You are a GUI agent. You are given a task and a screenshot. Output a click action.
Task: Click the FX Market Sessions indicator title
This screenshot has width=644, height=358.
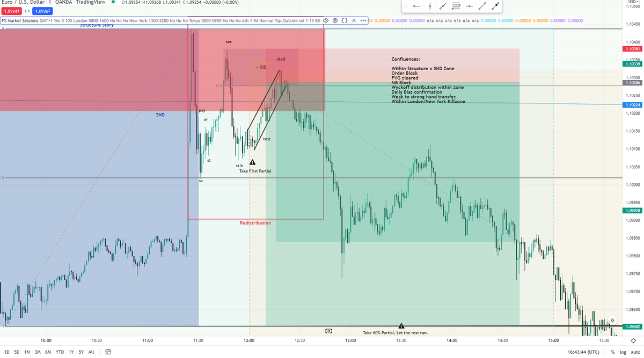click(x=19, y=20)
